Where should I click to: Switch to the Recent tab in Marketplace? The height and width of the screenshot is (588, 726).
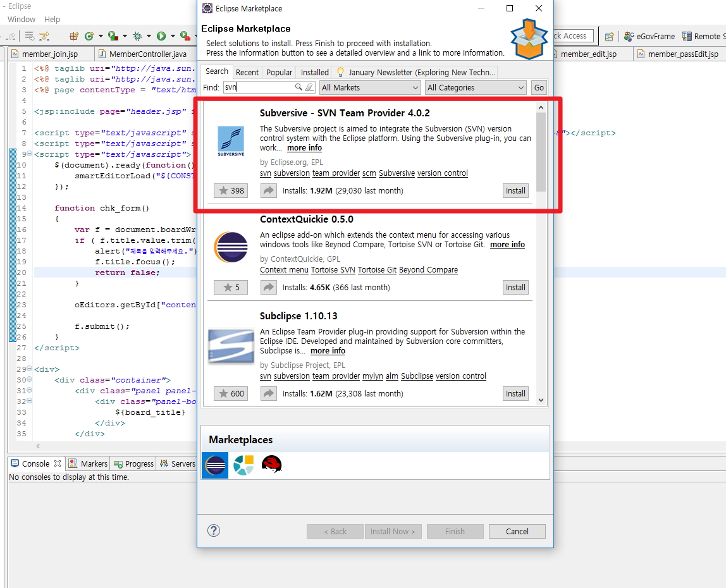pyautogui.click(x=247, y=72)
